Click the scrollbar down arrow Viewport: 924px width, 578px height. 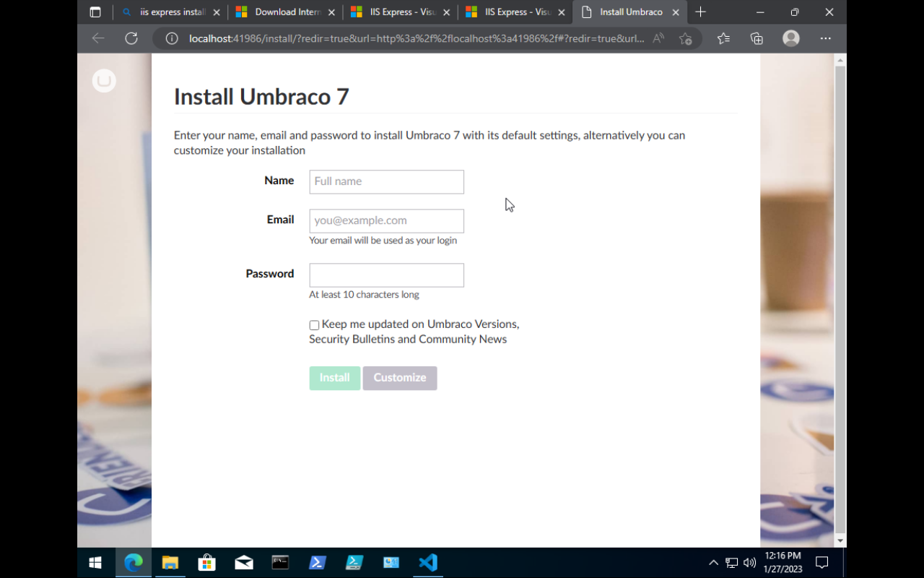click(840, 541)
